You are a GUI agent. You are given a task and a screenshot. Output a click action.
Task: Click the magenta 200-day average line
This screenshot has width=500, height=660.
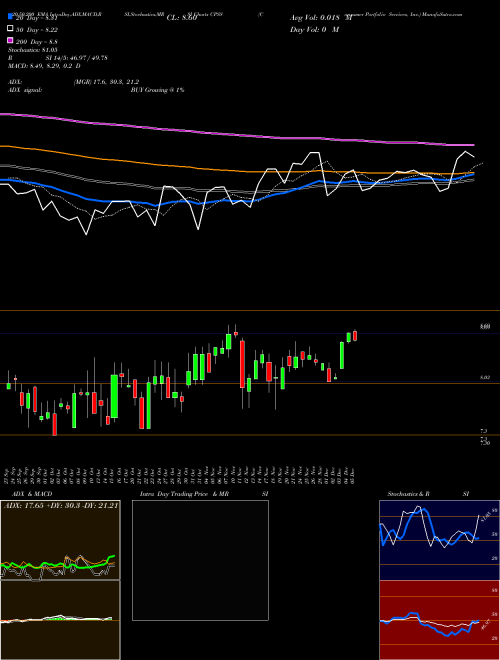click(x=237, y=134)
